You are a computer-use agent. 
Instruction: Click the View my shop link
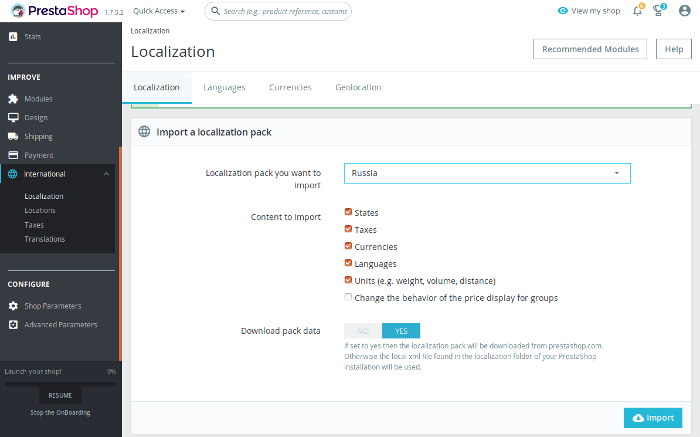click(589, 11)
